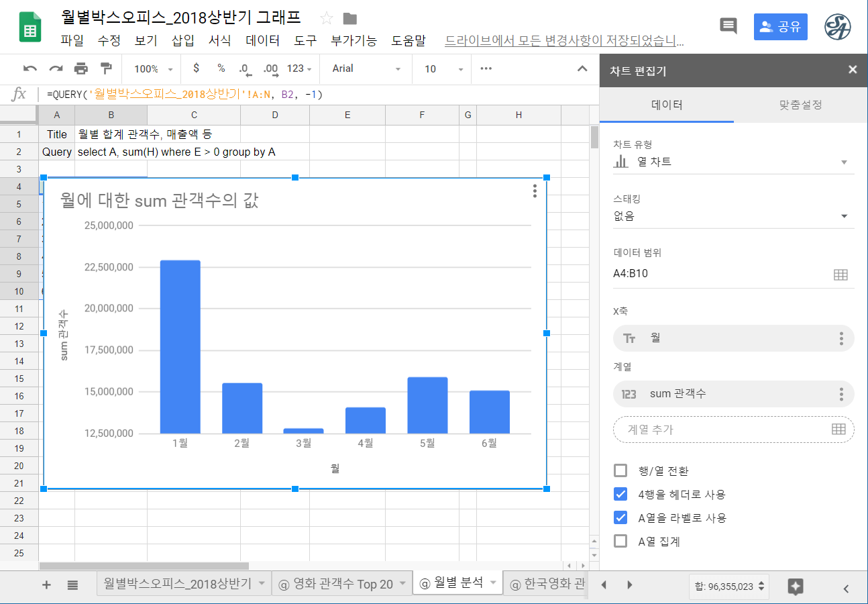Disable the 4행을 헤더로 사용 checkbox
868x604 pixels.
pos(620,494)
